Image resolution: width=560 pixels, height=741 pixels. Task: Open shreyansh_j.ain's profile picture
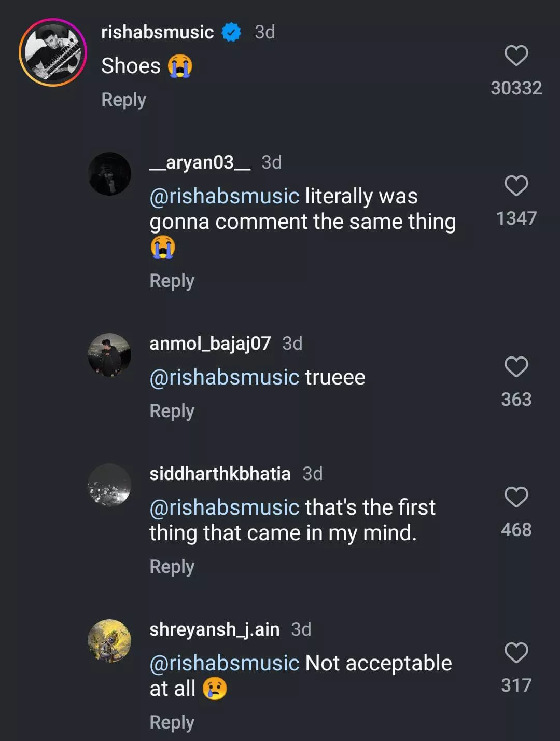(x=109, y=641)
